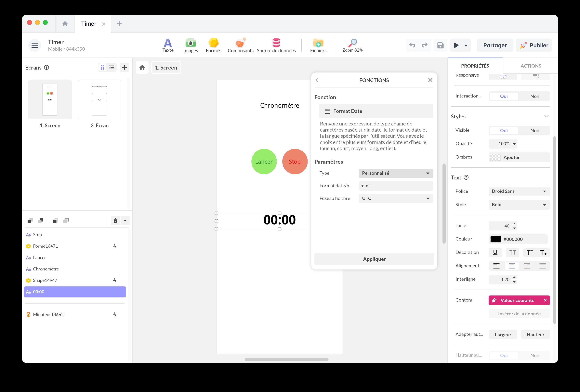This screenshot has width=580, height=392.
Task: Delete layer with the trash icon
Action: coord(115,221)
